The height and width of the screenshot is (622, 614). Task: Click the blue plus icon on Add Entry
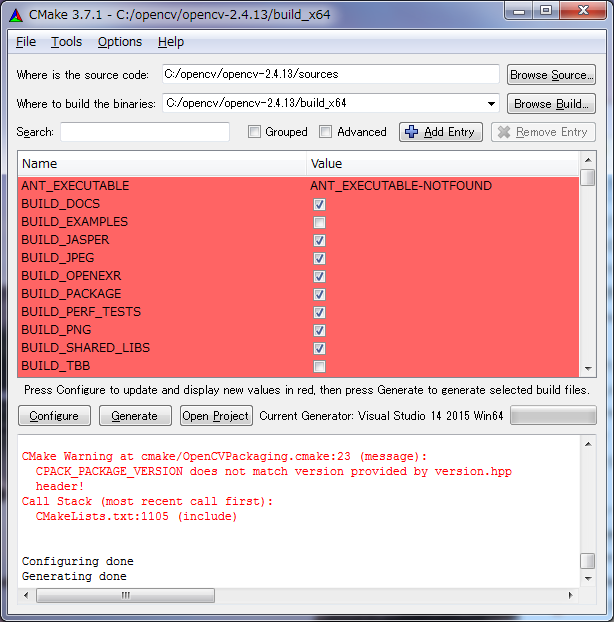click(x=411, y=132)
